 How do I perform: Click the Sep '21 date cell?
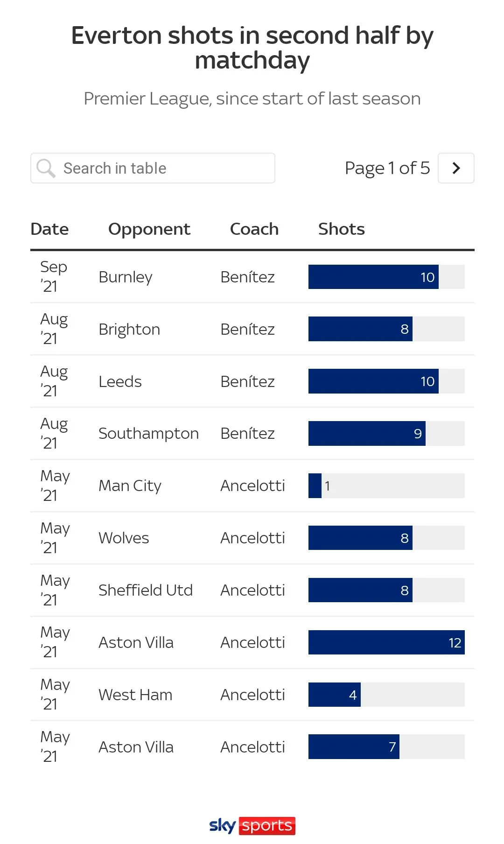pyautogui.click(x=54, y=276)
